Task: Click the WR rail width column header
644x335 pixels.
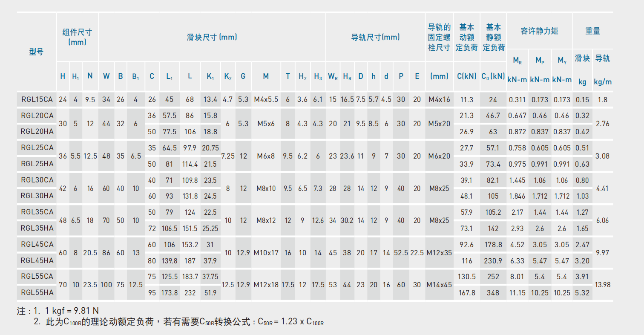Action: click(333, 77)
